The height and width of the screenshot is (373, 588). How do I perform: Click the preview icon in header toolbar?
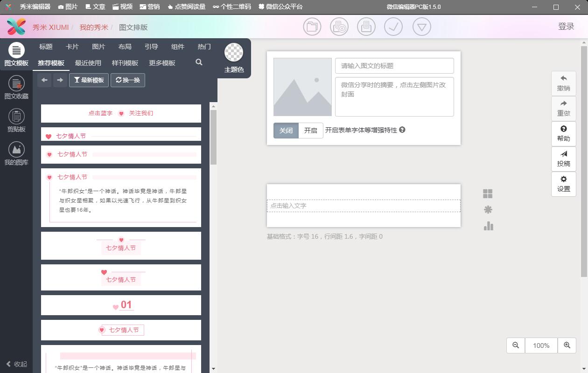click(339, 27)
